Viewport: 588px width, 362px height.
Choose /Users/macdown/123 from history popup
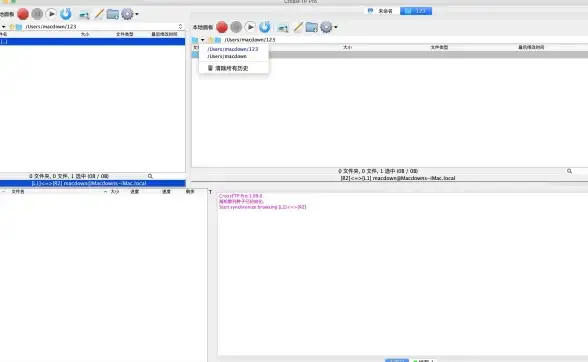[233, 49]
